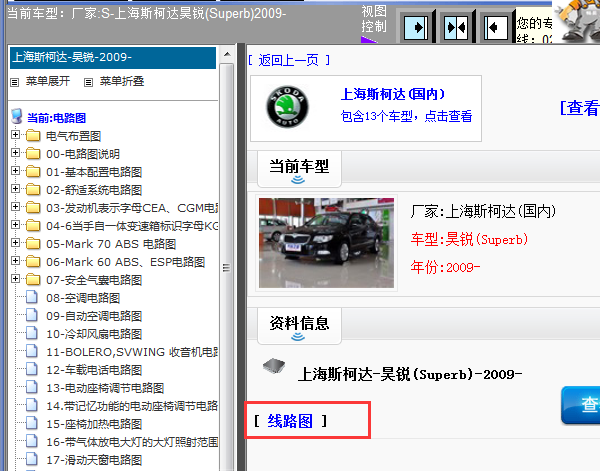
Task: Open 11-BOLERO,SVWING 收音机 diagram entry
Action: (x=132, y=352)
